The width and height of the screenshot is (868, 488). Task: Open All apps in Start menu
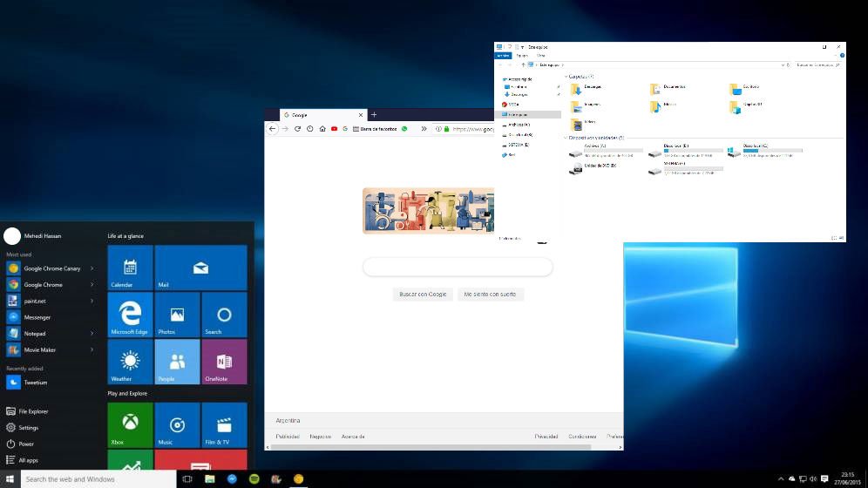tap(28, 460)
